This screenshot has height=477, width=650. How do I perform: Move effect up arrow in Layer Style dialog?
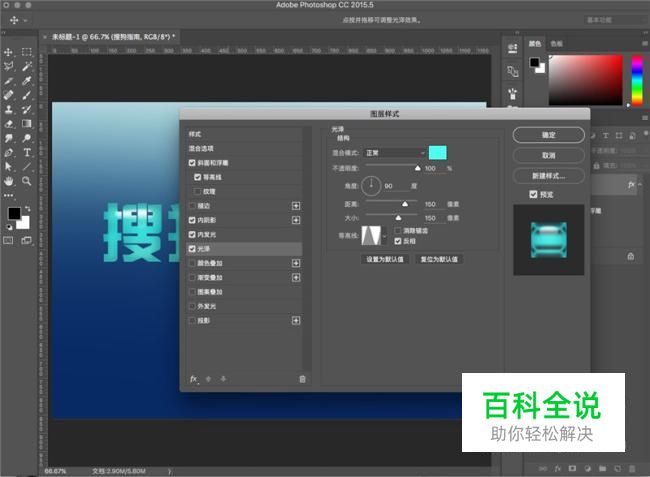coord(209,379)
